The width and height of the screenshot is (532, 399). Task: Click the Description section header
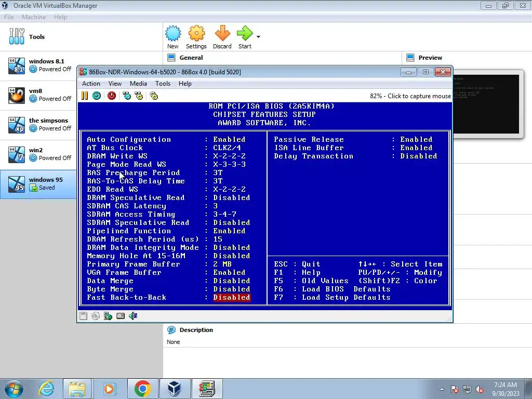(196, 330)
